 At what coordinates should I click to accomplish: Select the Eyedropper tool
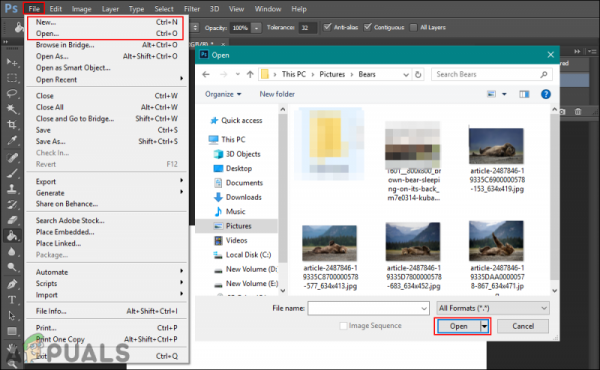[12, 140]
